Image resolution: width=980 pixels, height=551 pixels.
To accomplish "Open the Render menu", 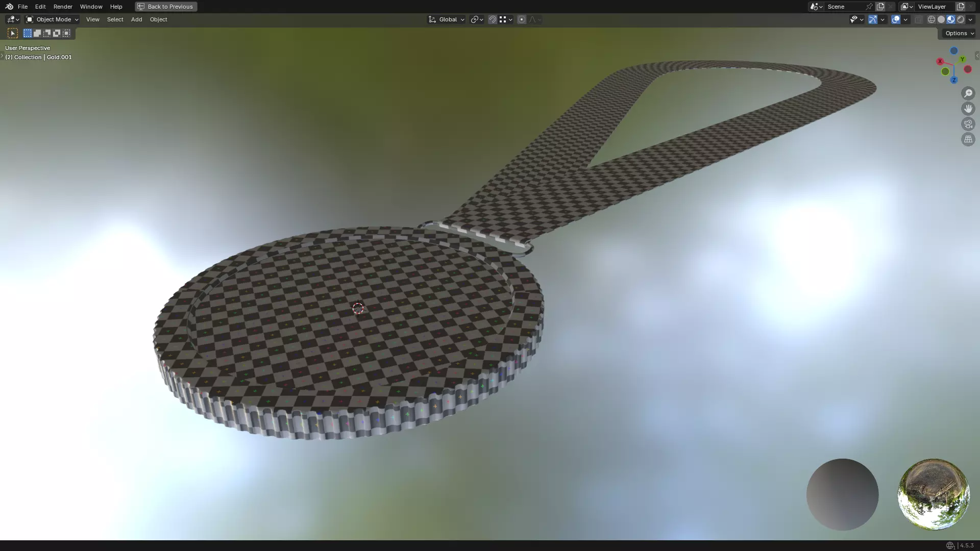I will tap(63, 7).
